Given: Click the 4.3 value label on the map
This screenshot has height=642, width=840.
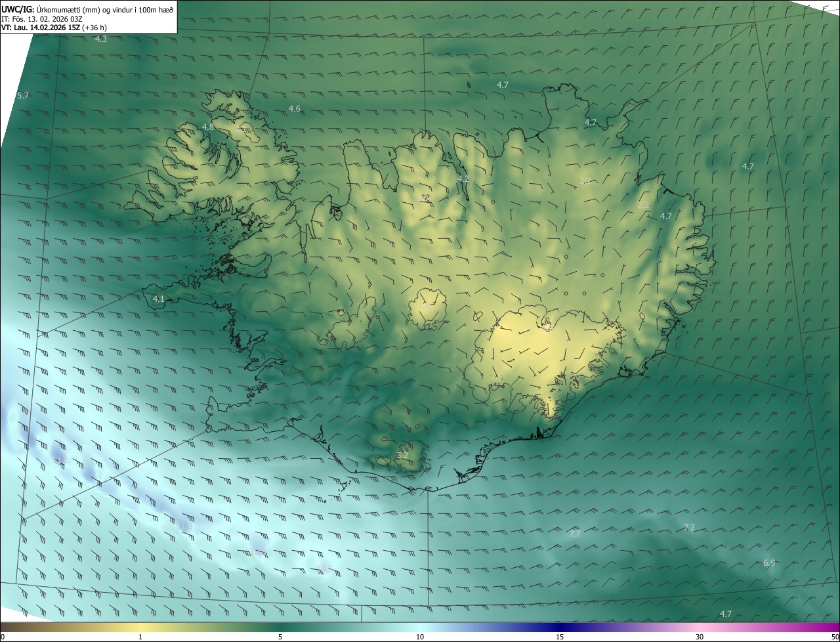Looking at the screenshot, I should 101,39.
